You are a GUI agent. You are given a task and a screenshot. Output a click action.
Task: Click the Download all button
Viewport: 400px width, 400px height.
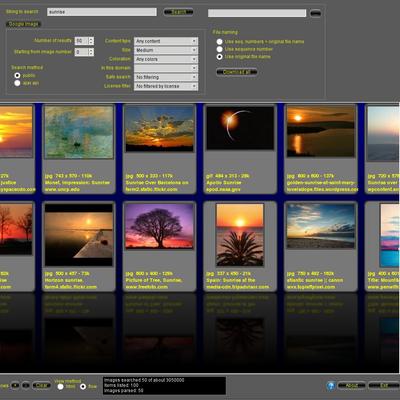[237, 72]
